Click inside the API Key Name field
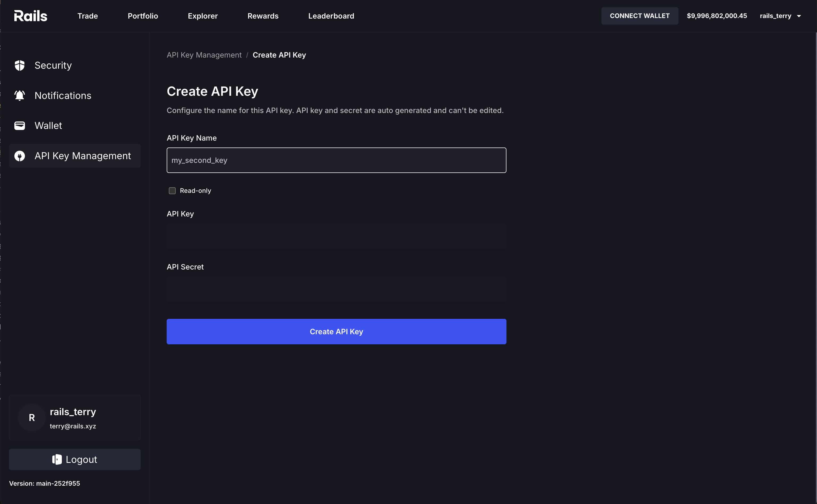 336,160
